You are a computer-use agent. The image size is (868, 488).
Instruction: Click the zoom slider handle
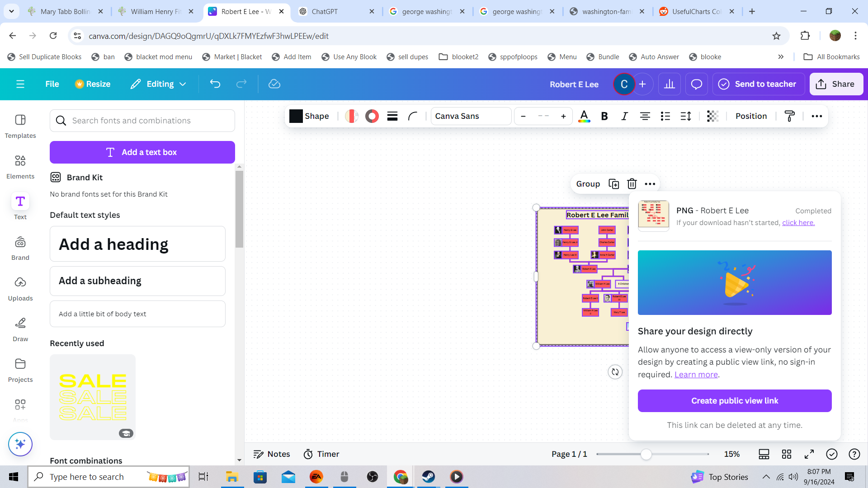click(646, 454)
